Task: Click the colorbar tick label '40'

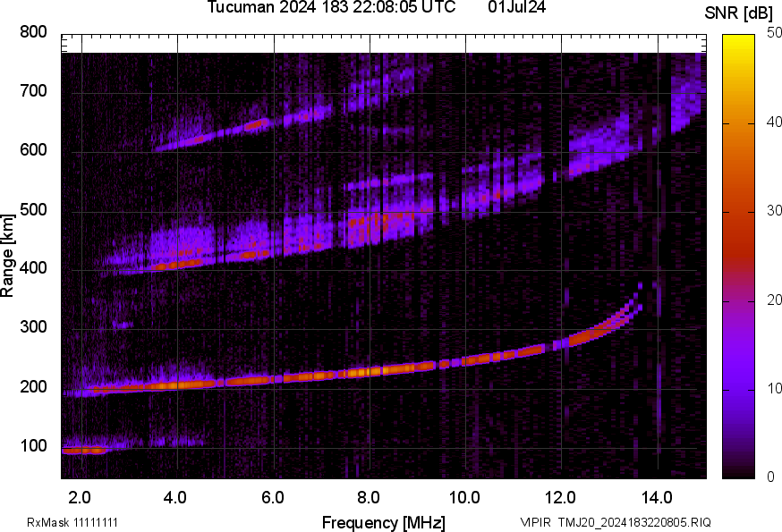Action: click(x=774, y=122)
